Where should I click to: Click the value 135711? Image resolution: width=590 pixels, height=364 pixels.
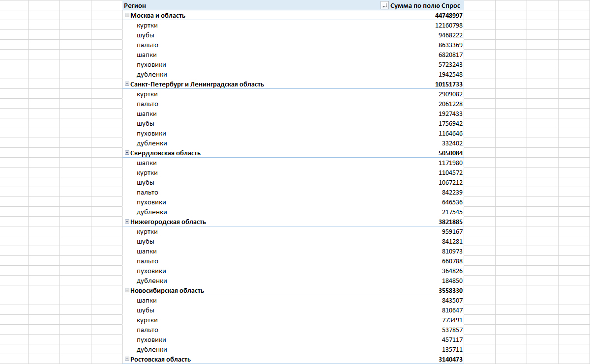pyautogui.click(x=452, y=349)
